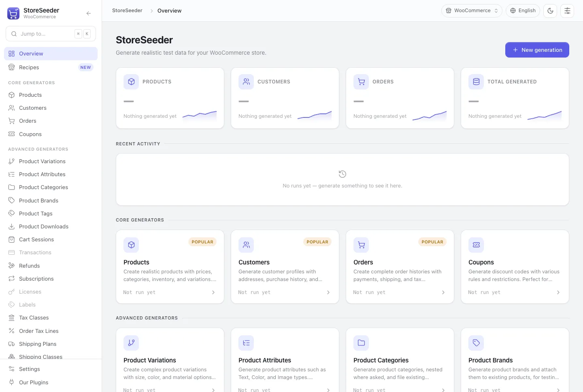Click the Subscriptions sidebar icon
The height and width of the screenshot is (392, 583).
[12, 279]
